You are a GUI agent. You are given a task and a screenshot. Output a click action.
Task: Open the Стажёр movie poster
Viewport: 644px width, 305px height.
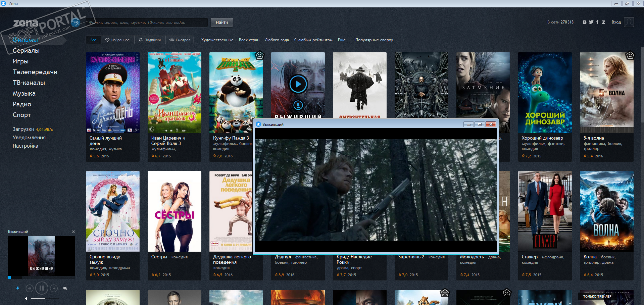[545, 211]
